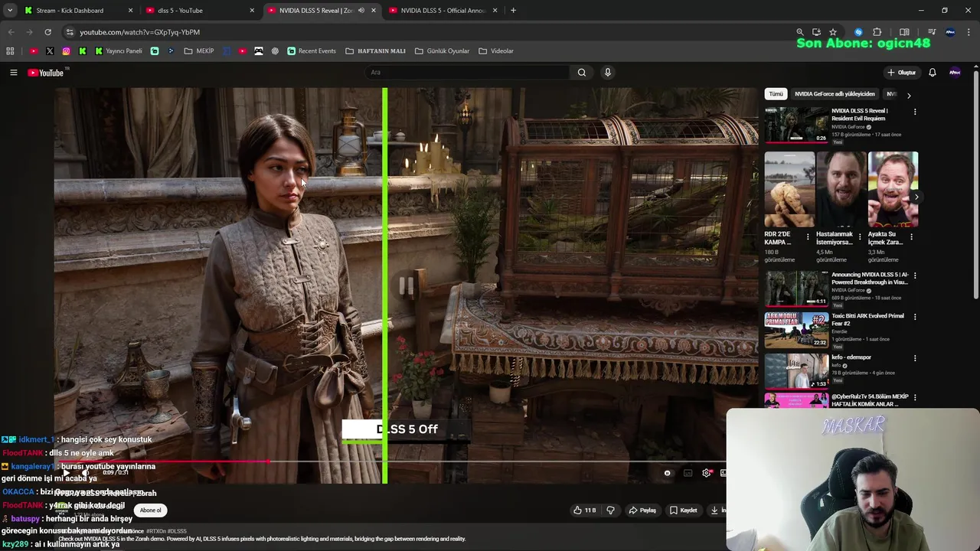Open options for kefo - edemspor video
Image resolution: width=980 pixels, height=551 pixels.
tap(915, 358)
